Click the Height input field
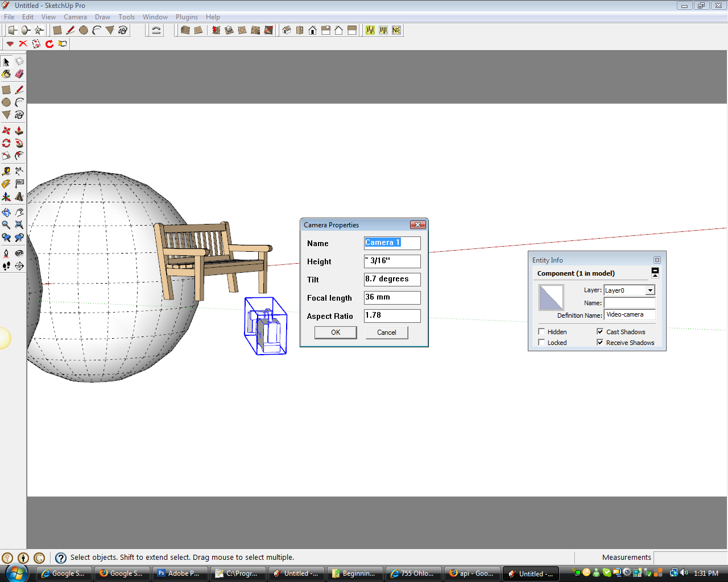 coord(392,261)
